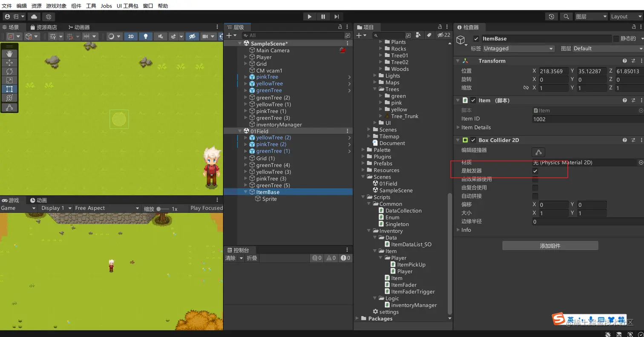This screenshot has height=337, width=644.
Task: Disable the Box Collider 2D component checkbox
Action: coord(473,140)
